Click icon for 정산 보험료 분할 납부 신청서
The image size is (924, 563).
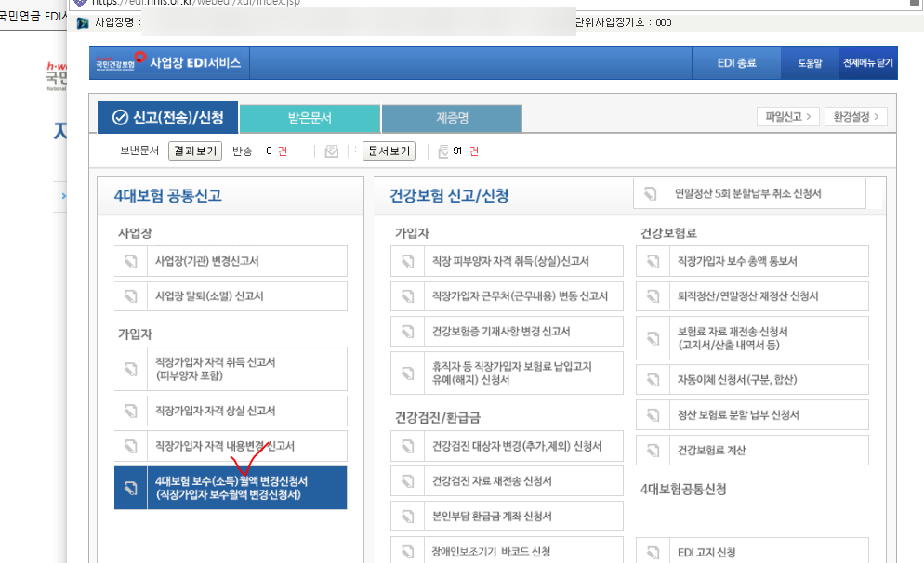click(x=653, y=415)
